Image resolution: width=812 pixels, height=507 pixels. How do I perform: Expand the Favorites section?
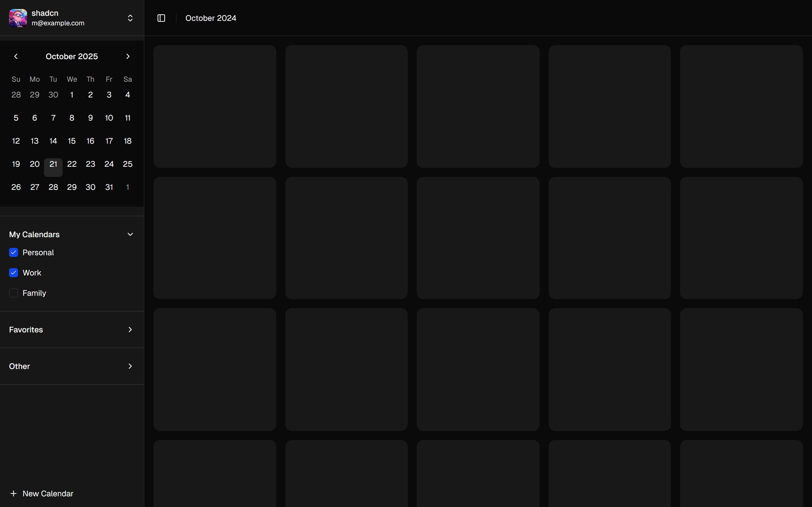pyautogui.click(x=130, y=330)
